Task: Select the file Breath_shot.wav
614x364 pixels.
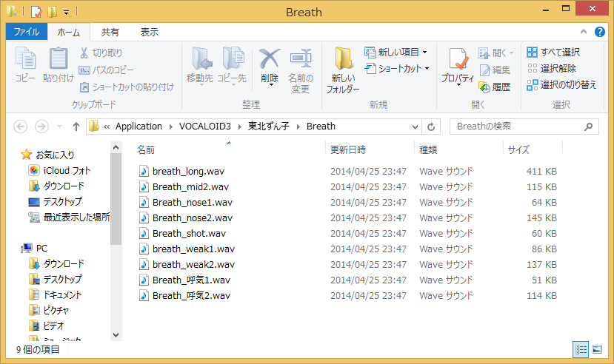Action: point(182,234)
